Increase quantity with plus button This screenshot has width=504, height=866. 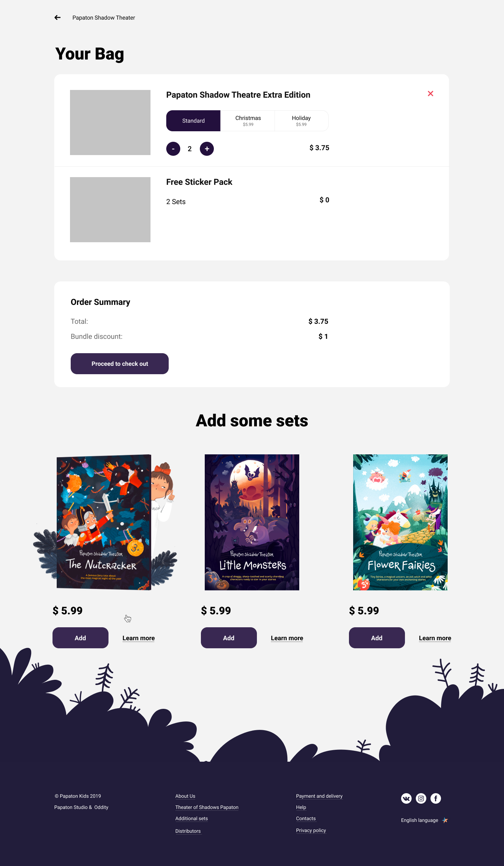click(207, 149)
